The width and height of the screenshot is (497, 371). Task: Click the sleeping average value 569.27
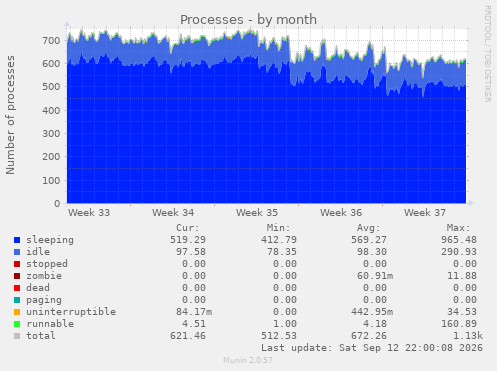[x=369, y=240]
